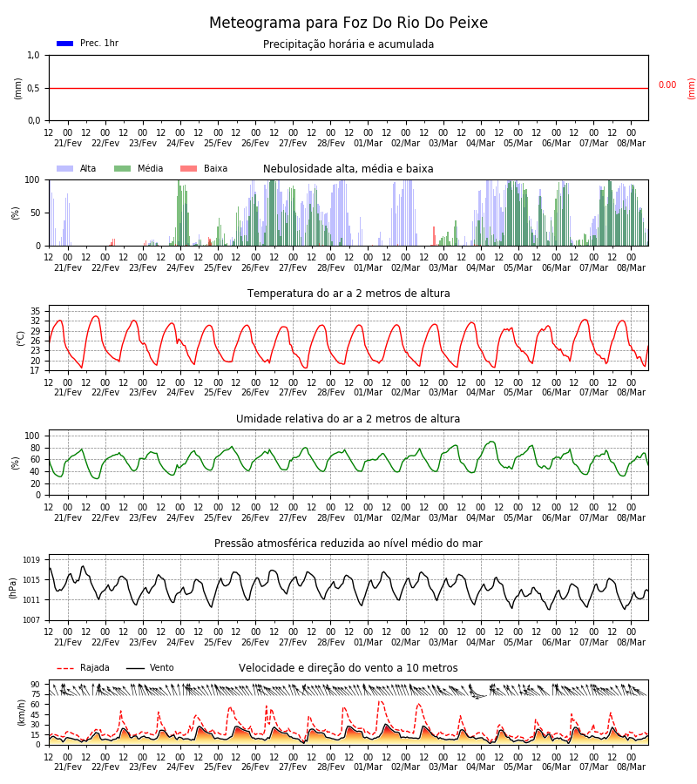This screenshot has width=697, height=784.
Task: Click the 01/Mar date label under temperature chart
Action: 368,393
